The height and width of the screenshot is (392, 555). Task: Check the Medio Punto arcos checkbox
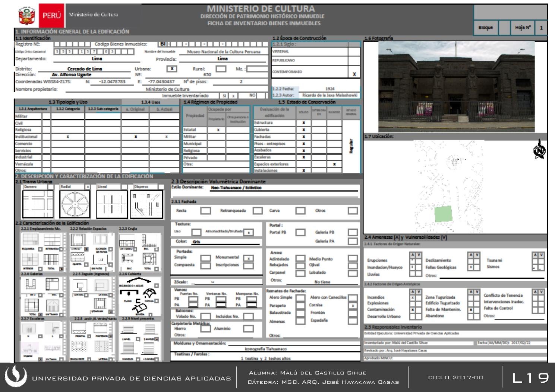353,258
